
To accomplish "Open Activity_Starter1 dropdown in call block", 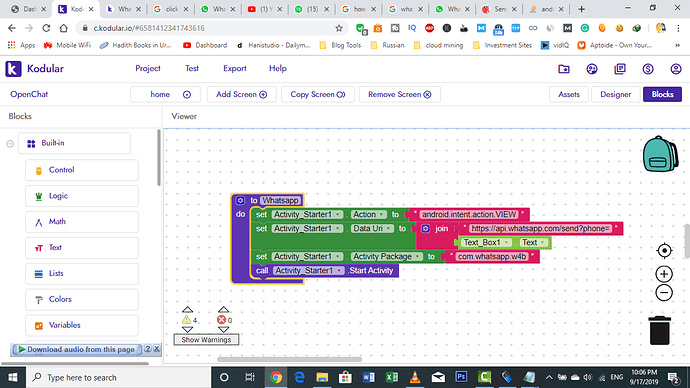I will (308, 271).
